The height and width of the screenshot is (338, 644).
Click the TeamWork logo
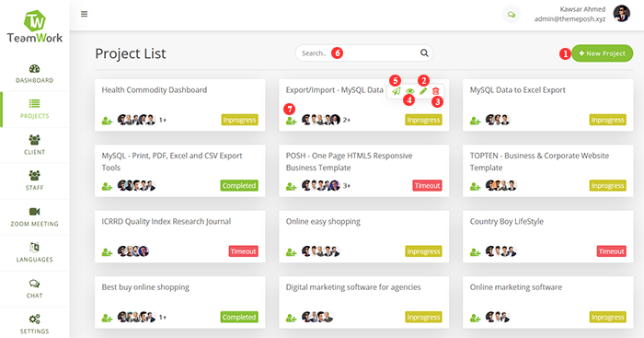[35, 27]
